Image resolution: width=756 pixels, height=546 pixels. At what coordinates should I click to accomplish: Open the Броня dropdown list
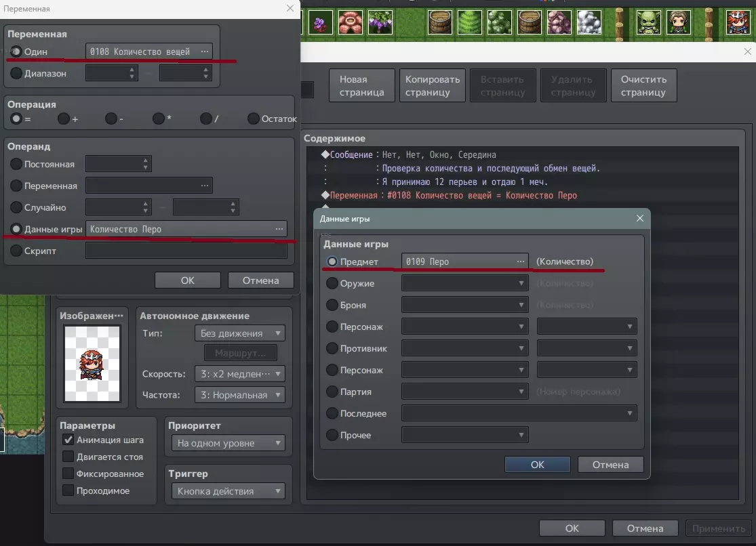[464, 305]
